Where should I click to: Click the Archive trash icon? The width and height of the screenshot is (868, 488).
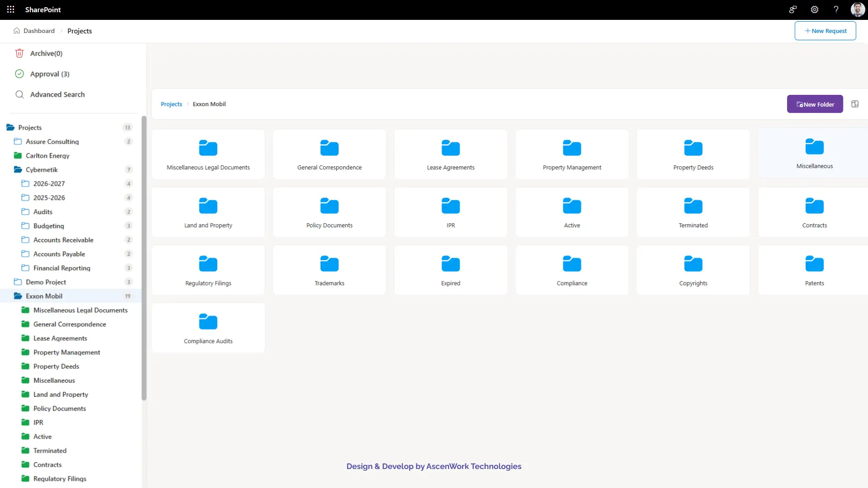(19, 53)
